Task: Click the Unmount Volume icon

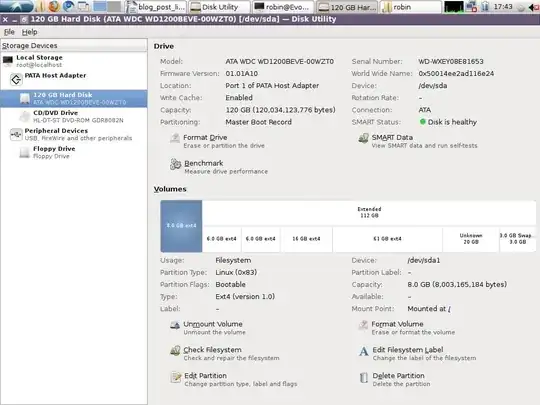Action: (175, 325)
